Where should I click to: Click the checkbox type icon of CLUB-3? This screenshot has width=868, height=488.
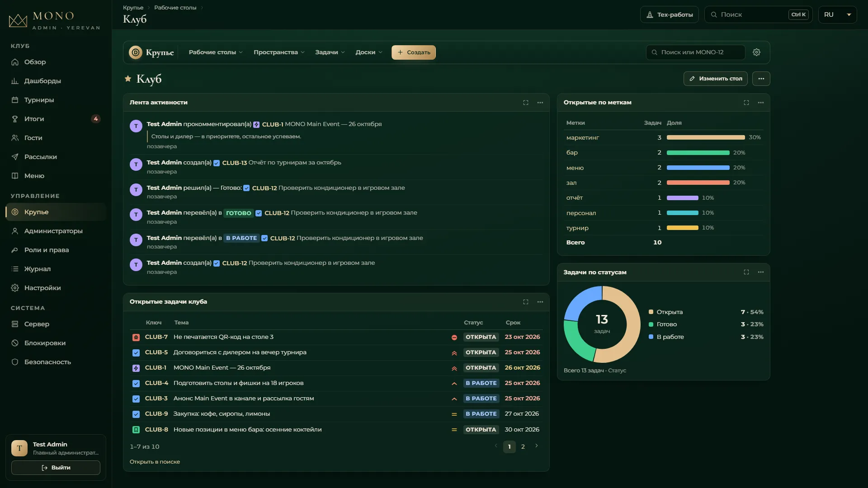point(136,399)
